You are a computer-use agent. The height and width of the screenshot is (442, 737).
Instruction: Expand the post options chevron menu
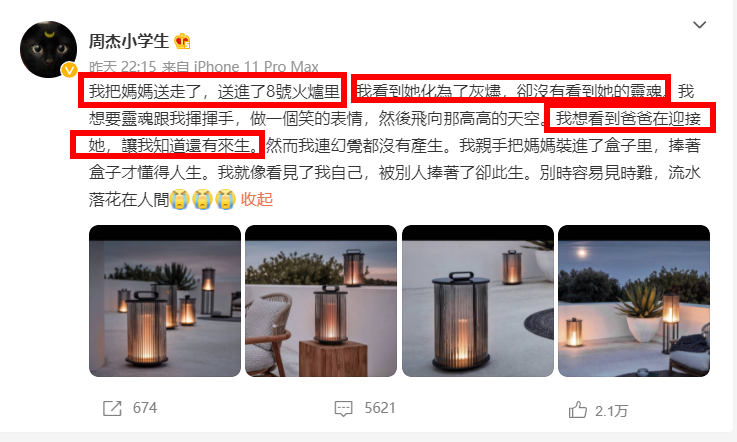(699, 24)
